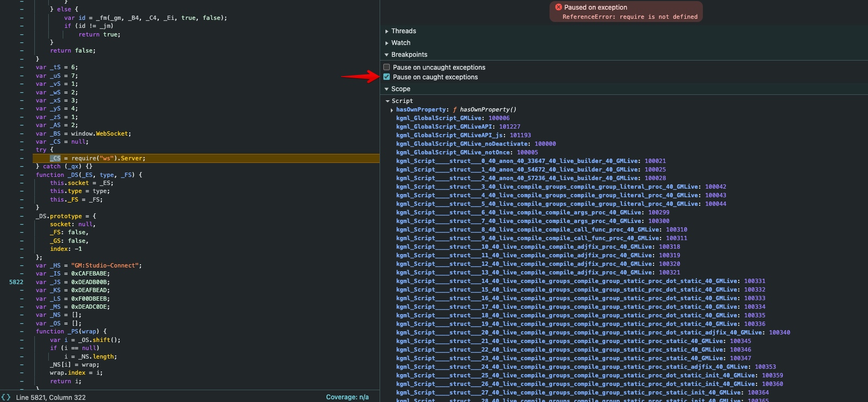Image resolution: width=868 pixels, height=402 pixels.
Task: Enable Pause on uncaught exceptions checkbox
Action: coord(387,68)
